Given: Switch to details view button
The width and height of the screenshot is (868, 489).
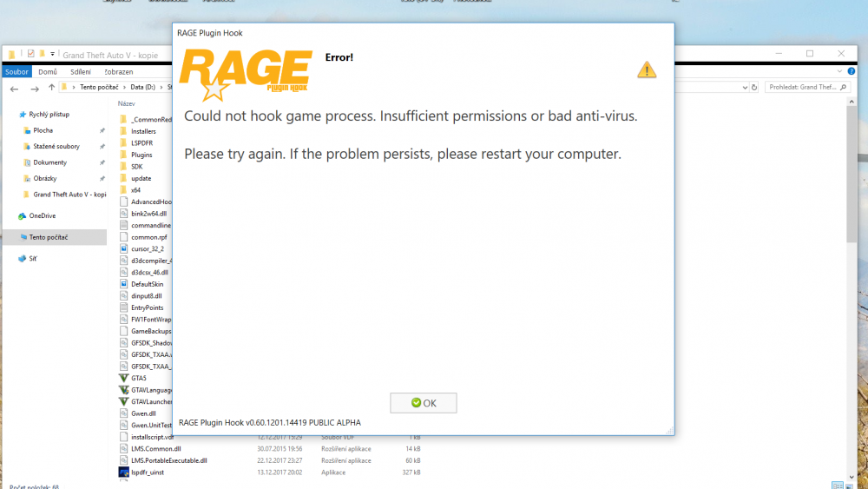Looking at the screenshot, I should point(838,486).
